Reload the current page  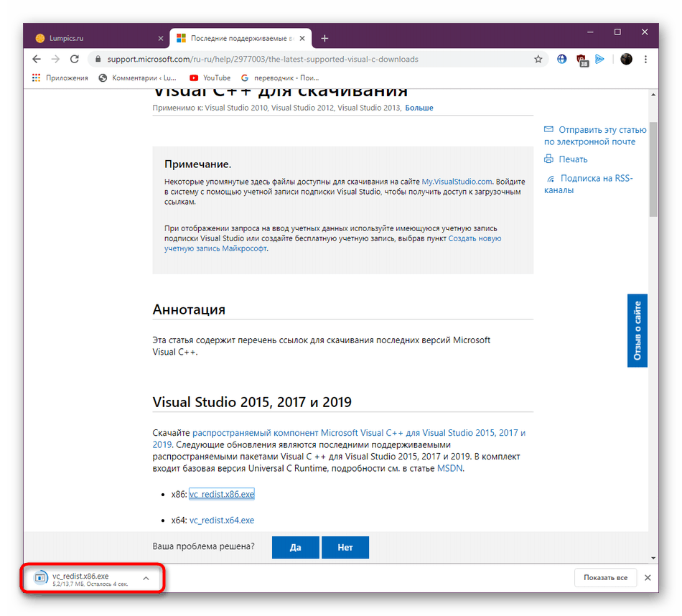(x=75, y=59)
